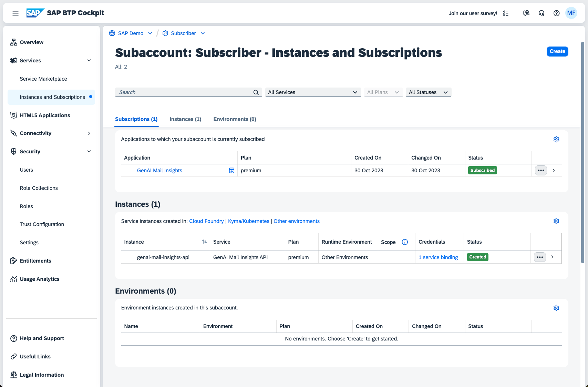Open the MF user profile avatar
The height and width of the screenshot is (387, 588).
[571, 13]
